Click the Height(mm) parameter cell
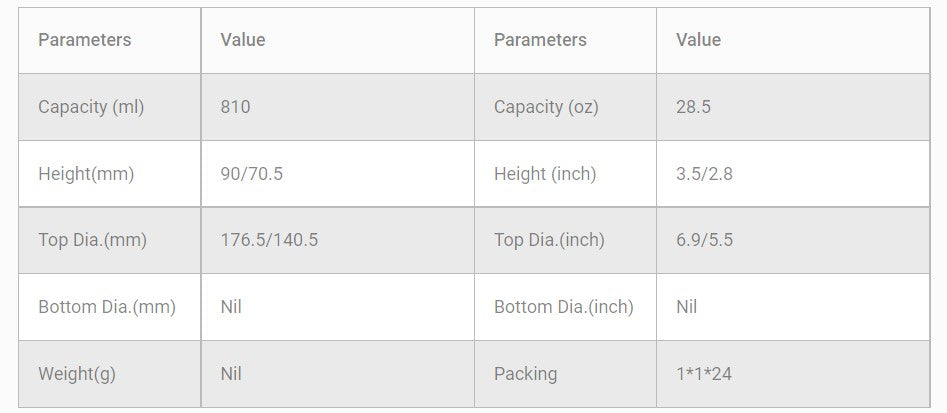 86,174
